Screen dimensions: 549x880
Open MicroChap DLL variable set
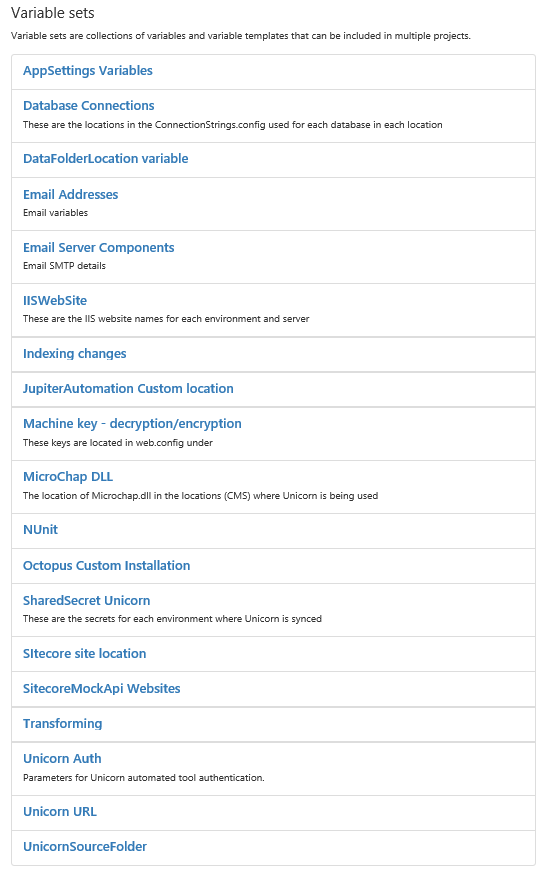68,476
